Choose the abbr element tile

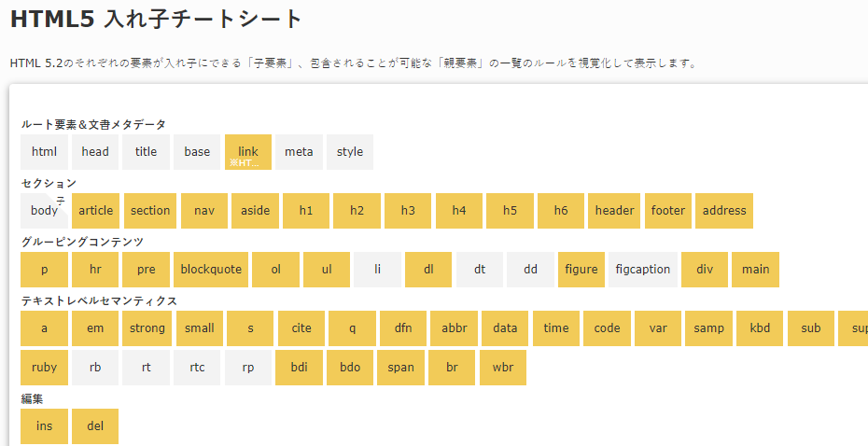click(455, 328)
